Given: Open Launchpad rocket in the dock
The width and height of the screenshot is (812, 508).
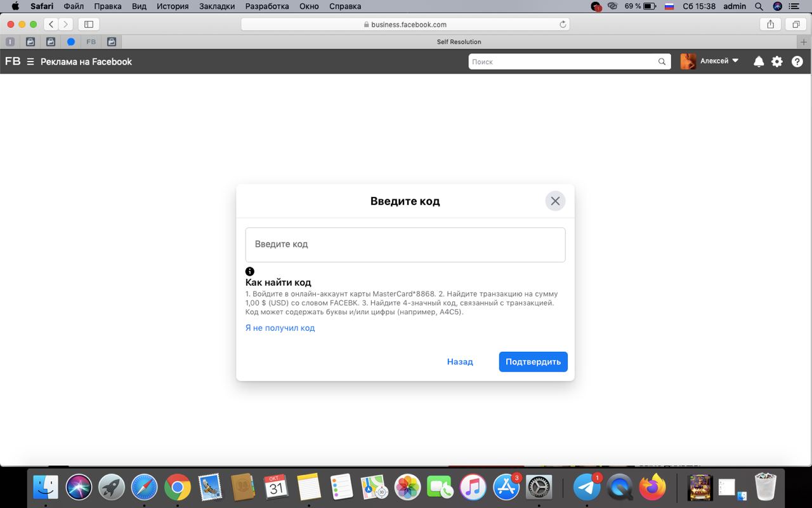Looking at the screenshot, I should [112, 488].
